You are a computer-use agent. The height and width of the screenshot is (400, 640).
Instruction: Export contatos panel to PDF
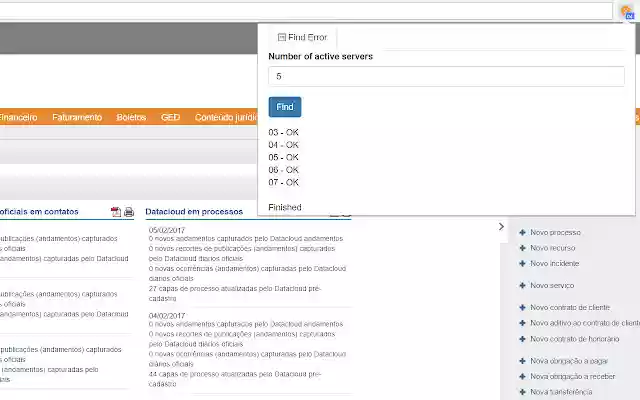point(116,212)
